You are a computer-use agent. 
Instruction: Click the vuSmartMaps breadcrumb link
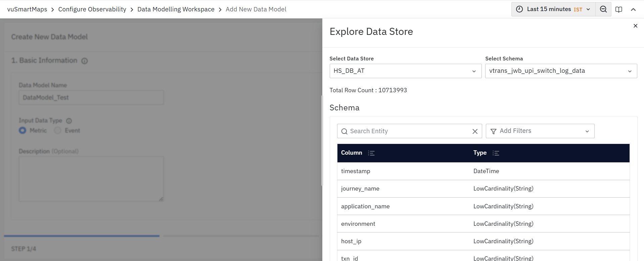pyautogui.click(x=27, y=9)
